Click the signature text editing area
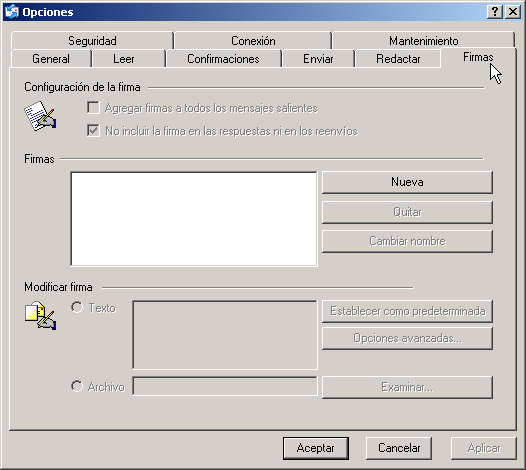Image resolution: width=526 pixels, height=470 pixels. [x=225, y=335]
